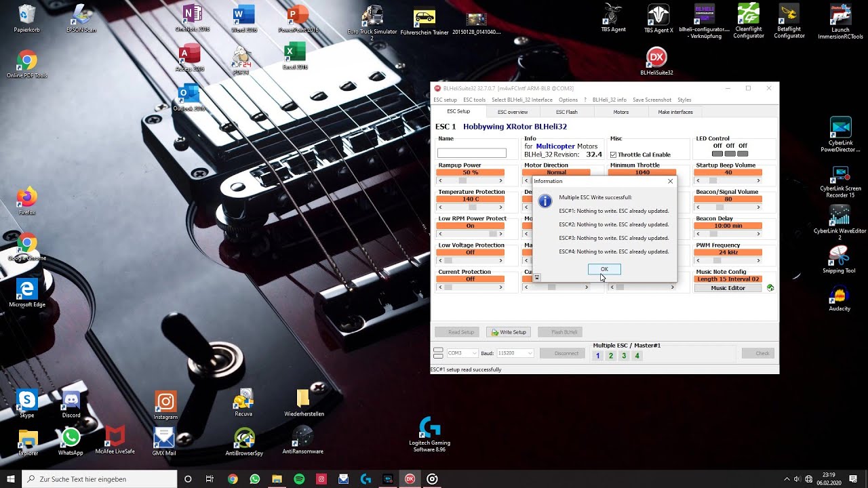Switch to the ESC Flash tab
The width and height of the screenshot is (868, 488).
click(567, 112)
